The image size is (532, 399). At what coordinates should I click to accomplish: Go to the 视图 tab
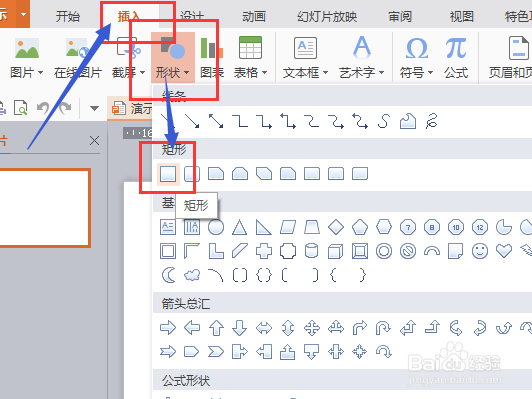[461, 16]
